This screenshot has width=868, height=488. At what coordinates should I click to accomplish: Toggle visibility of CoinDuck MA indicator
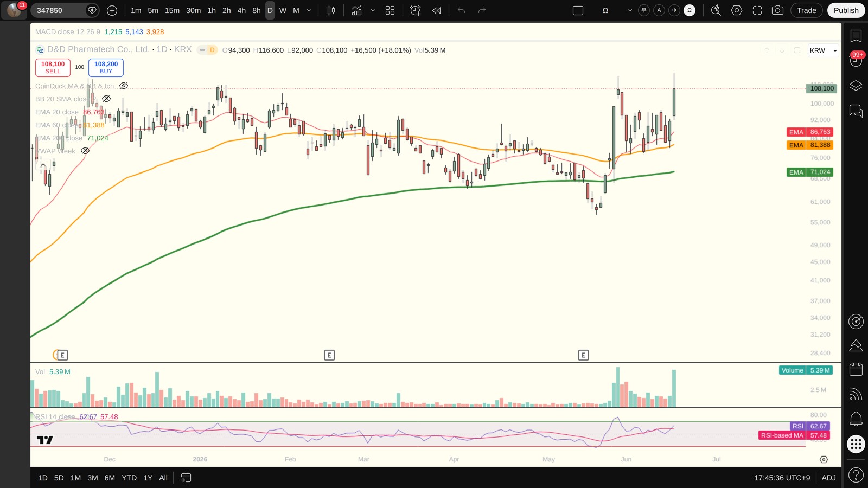124,86
